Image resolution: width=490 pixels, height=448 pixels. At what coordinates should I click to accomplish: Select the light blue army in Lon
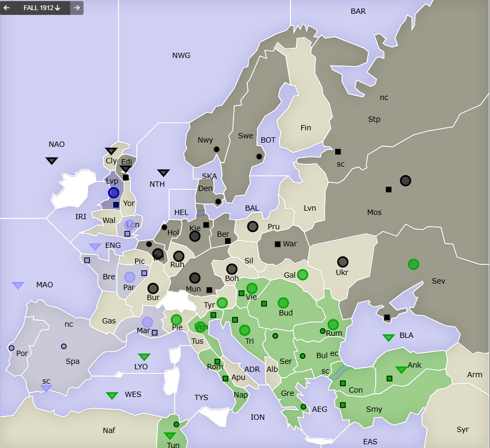pos(130,225)
